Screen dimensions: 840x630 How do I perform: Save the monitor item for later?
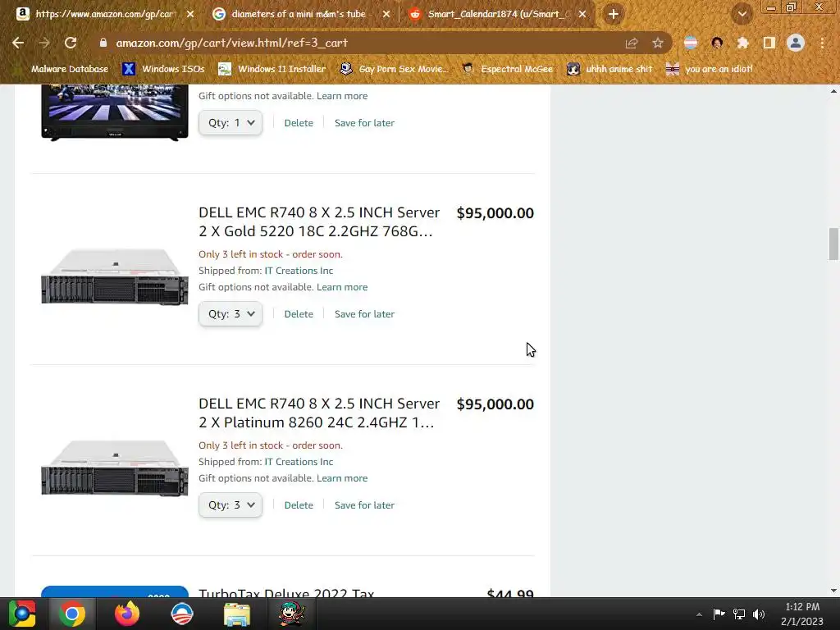(364, 123)
